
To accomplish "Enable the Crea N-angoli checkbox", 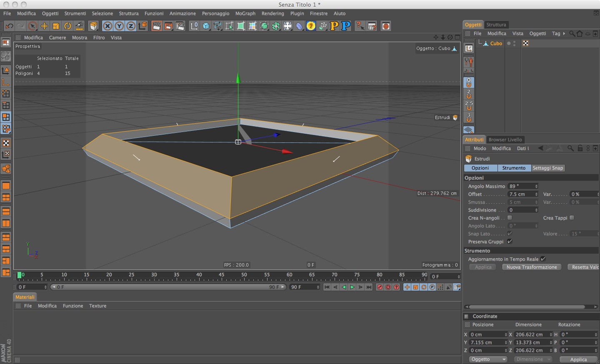I will coord(510,218).
